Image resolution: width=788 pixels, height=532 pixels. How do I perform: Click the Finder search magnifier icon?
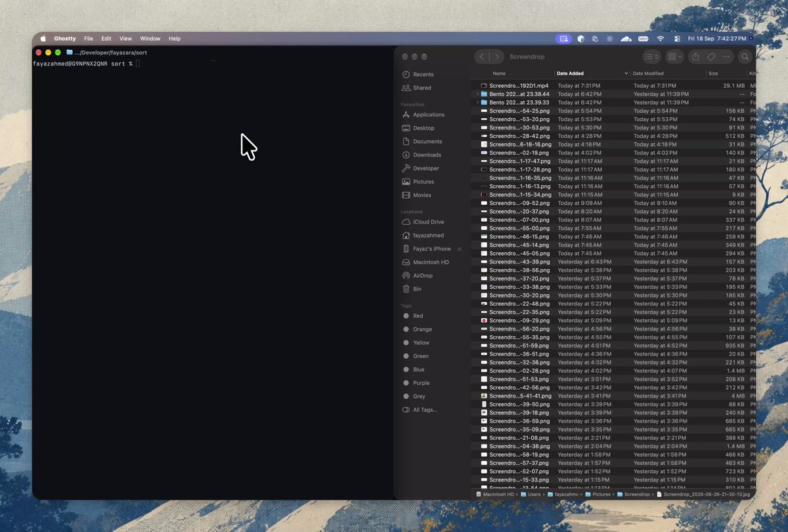[745, 56]
